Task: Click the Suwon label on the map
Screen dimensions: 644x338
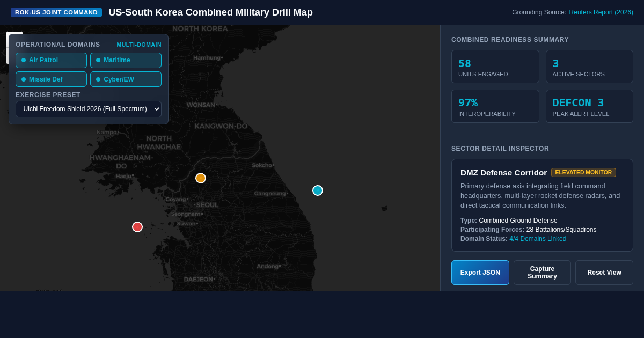Action: pos(187,223)
